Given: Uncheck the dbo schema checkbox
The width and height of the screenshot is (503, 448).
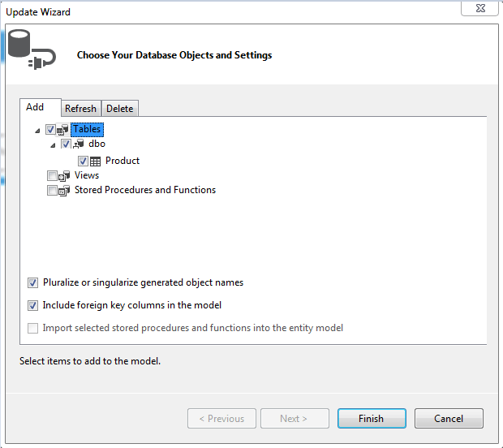Looking at the screenshot, I should (x=66, y=144).
